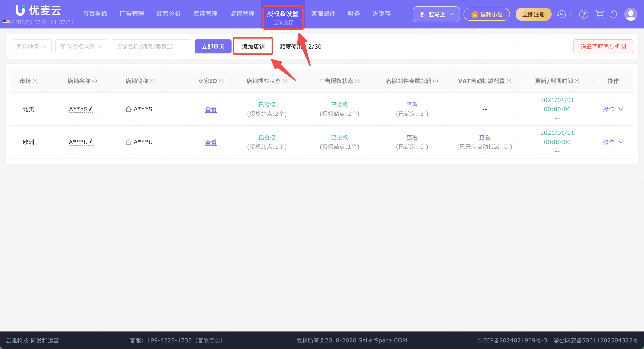The width and height of the screenshot is (644, 349).
Task: Click the 渝ICP备2024021909号-3 footer text
Action: pyautogui.click(x=513, y=340)
